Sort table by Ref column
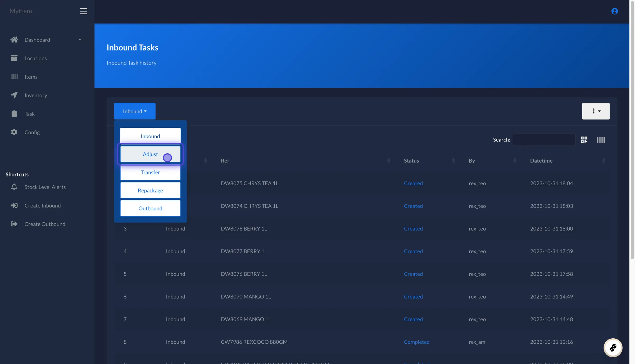Image resolution: width=635 pixels, height=364 pixels. 388,161
